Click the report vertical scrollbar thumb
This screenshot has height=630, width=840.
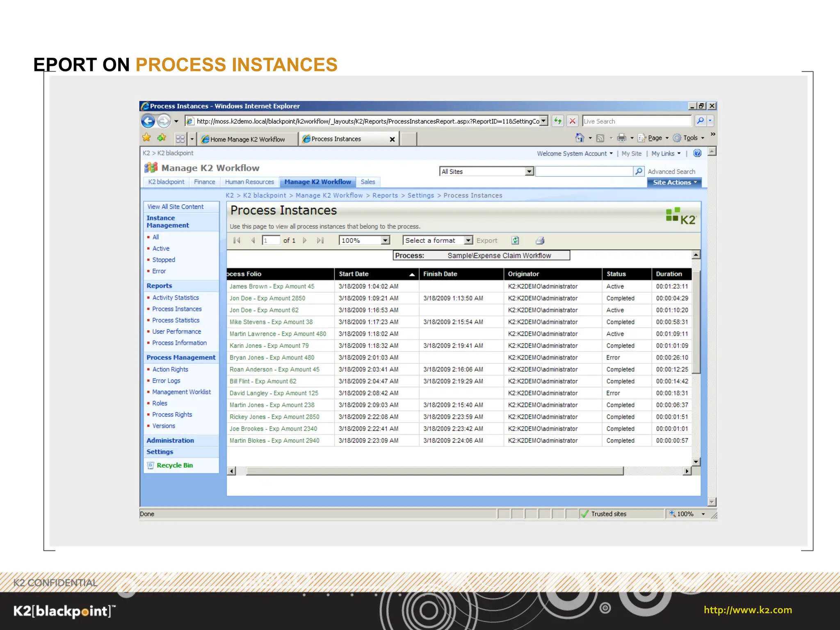point(696,322)
